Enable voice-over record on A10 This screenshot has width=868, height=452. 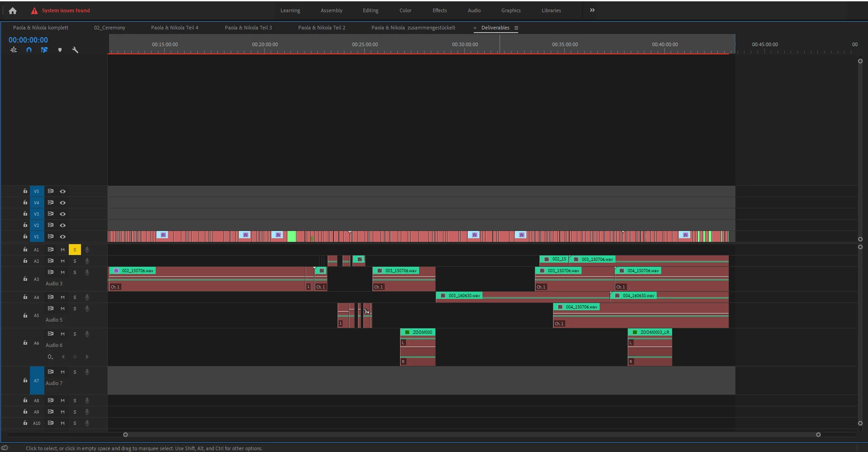coord(87,423)
